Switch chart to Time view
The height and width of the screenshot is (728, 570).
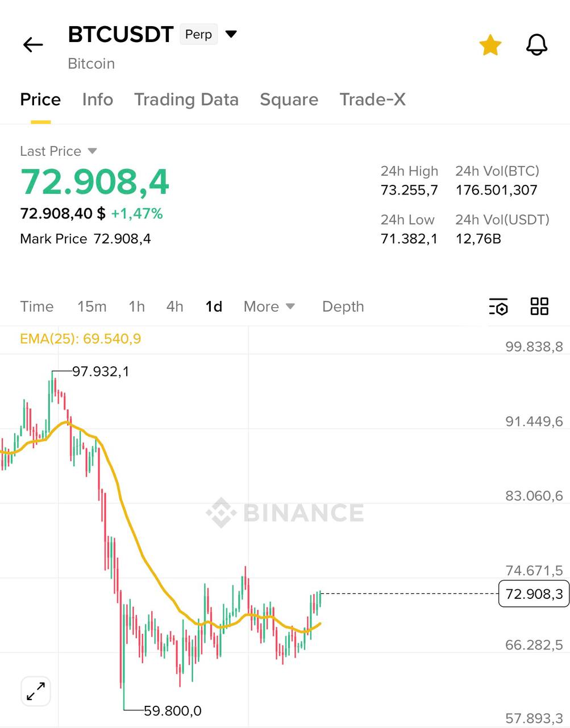[37, 307]
